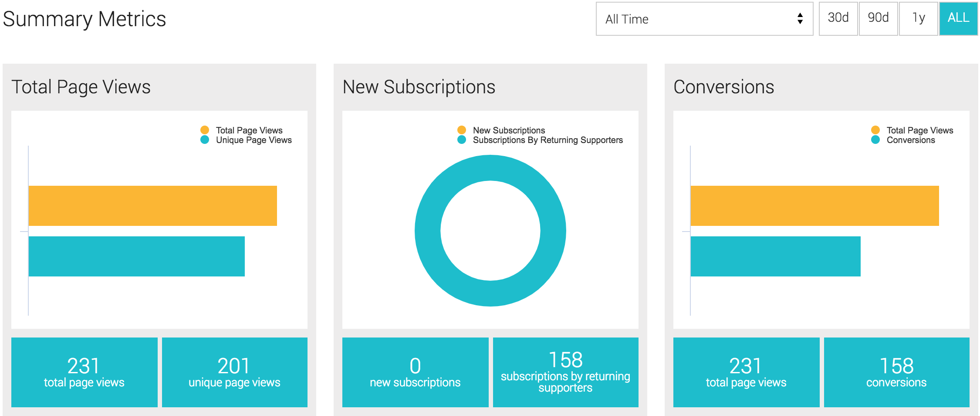The image size is (980, 416).
Task: Click the Conversions panel title
Action: coord(724,87)
